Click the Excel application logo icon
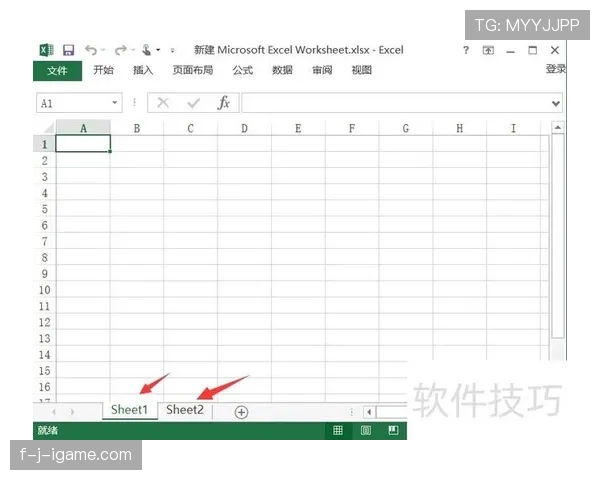The image size is (600, 480). (x=46, y=50)
